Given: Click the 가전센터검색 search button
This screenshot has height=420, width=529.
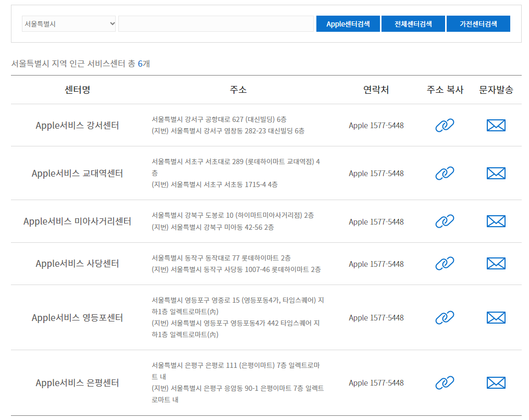Looking at the screenshot, I should point(478,23).
